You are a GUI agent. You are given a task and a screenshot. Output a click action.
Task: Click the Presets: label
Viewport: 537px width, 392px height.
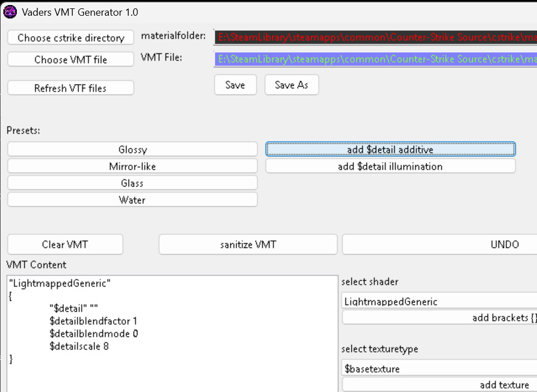coord(24,130)
